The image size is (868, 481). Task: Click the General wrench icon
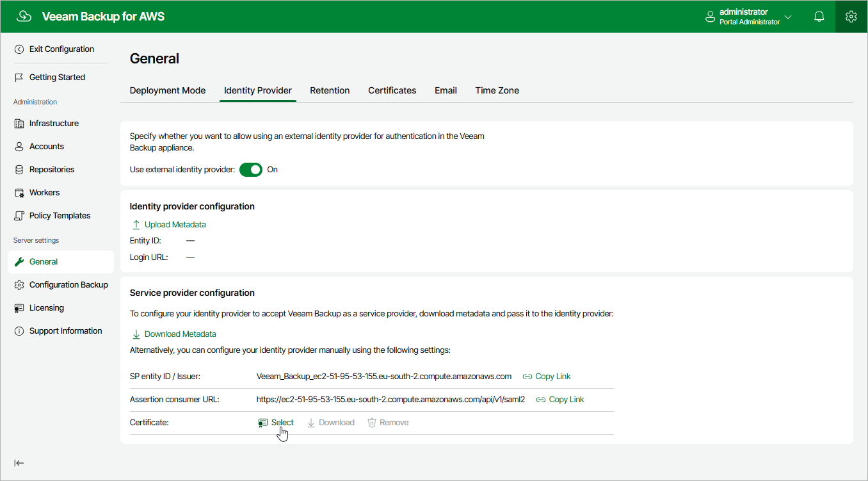(19, 262)
